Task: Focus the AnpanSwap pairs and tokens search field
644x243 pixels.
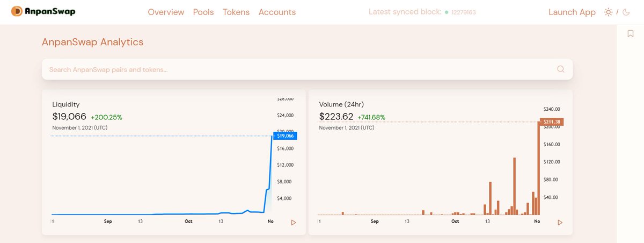Action: point(307,69)
